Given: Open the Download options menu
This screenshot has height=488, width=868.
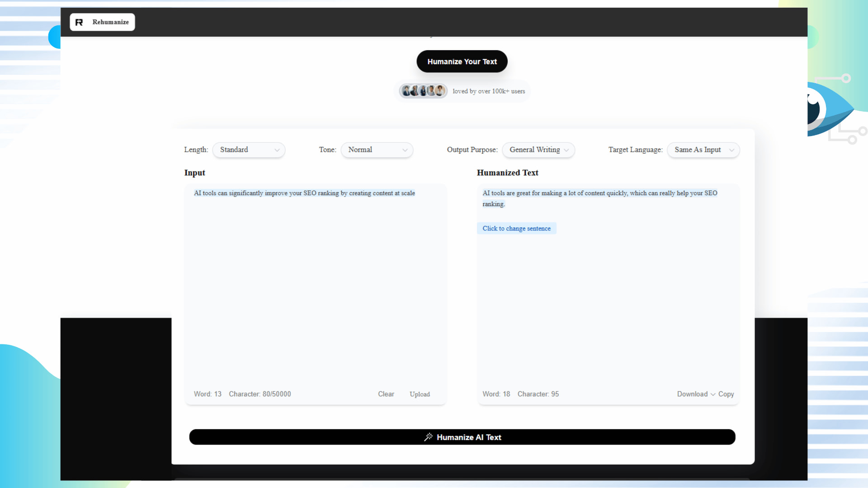Looking at the screenshot, I should coord(692,394).
